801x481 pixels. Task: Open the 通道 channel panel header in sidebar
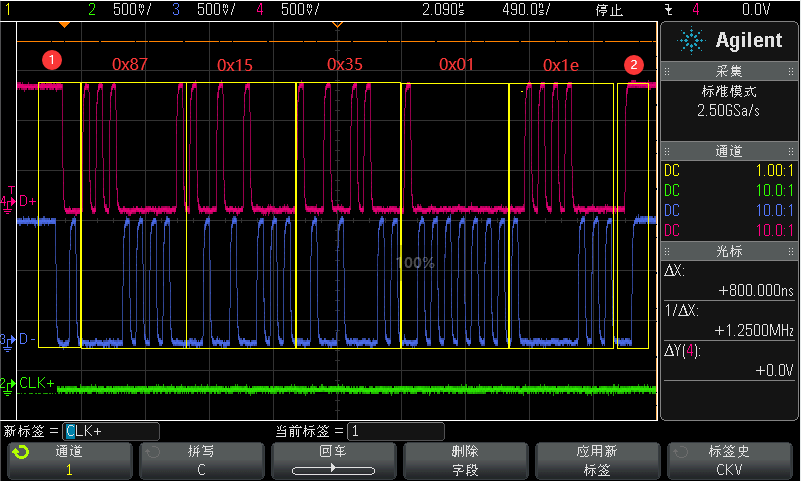[x=729, y=151]
